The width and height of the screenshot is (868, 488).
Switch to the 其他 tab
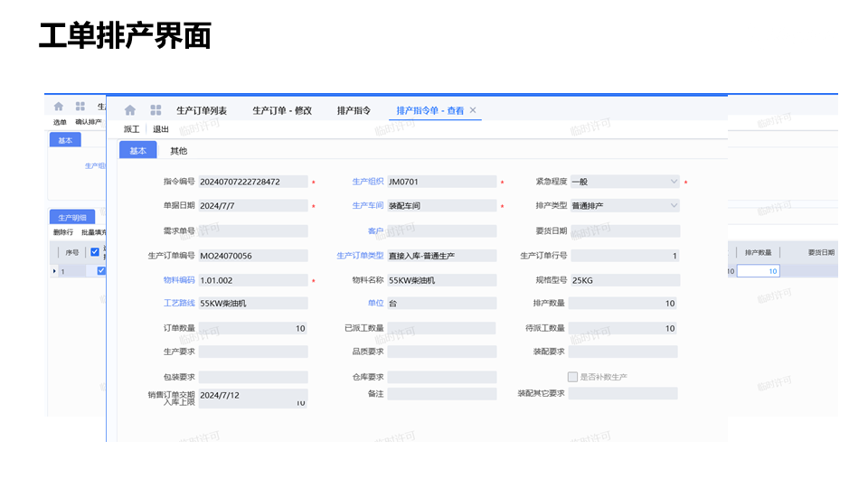pyautogui.click(x=179, y=151)
